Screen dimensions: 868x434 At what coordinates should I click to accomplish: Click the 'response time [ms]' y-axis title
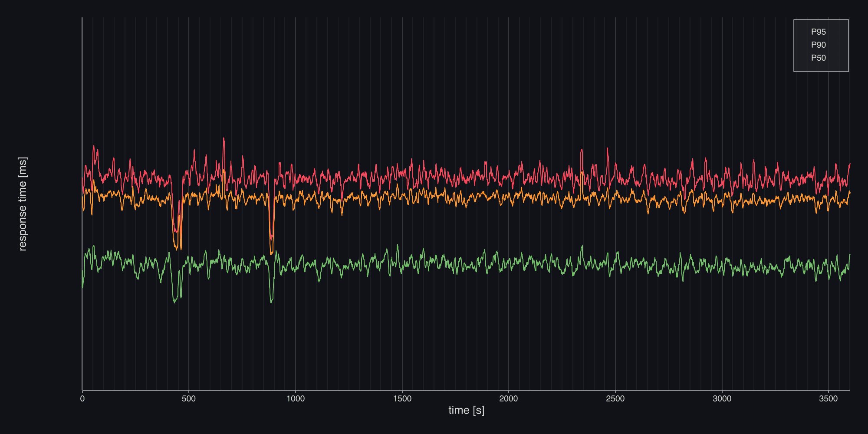(x=23, y=204)
